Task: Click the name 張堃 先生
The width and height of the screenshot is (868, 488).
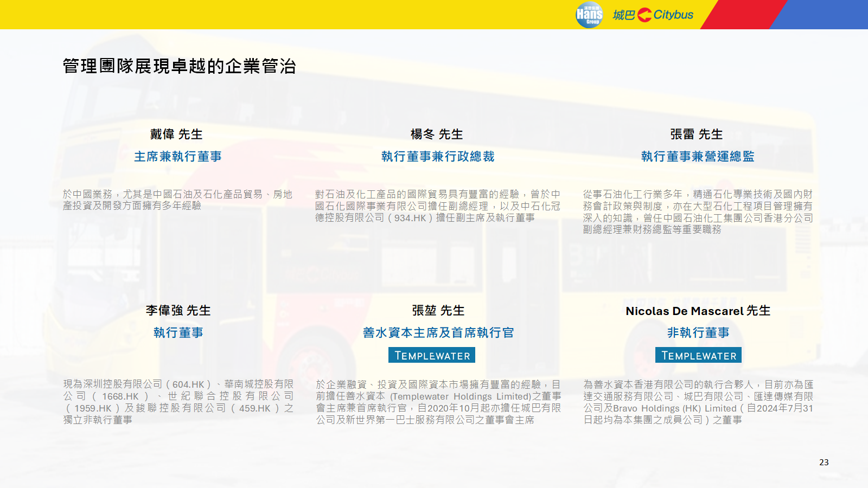Action: [x=438, y=310]
